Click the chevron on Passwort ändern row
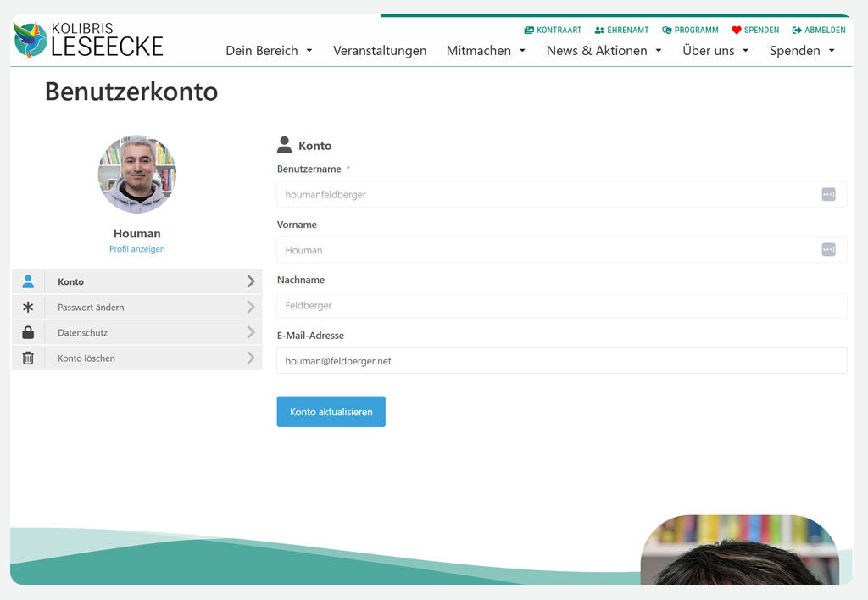Screen dimensions: 868x600 [251, 307]
